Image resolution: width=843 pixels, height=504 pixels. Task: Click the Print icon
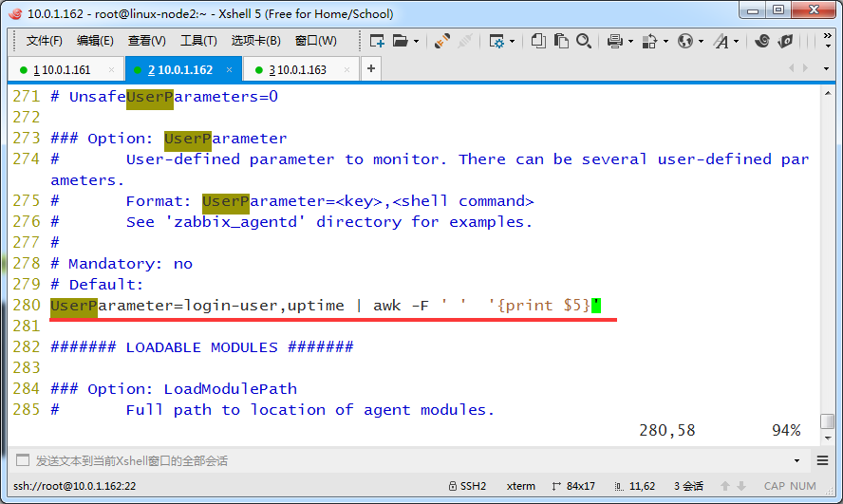pyautogui.click(x=614, y=41)
